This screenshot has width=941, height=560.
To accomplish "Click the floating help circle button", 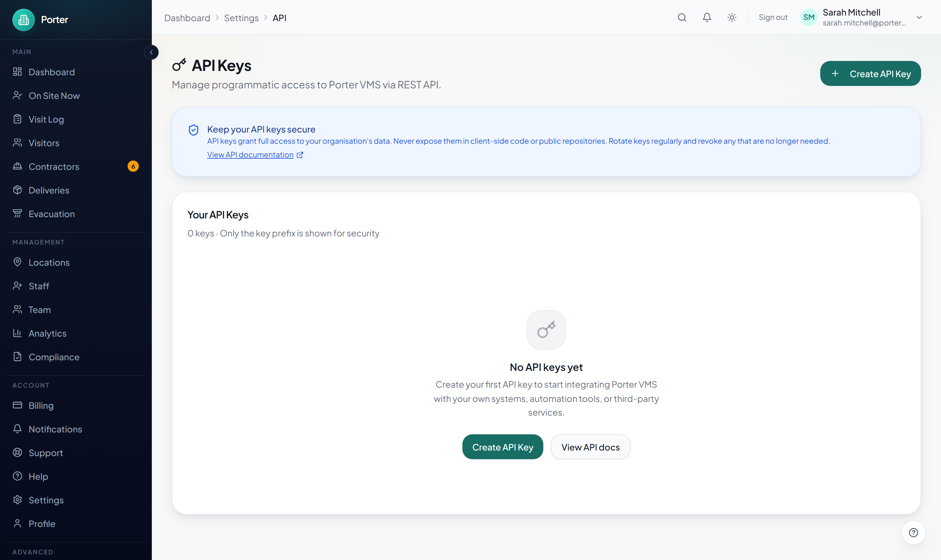I will [913, 532].
